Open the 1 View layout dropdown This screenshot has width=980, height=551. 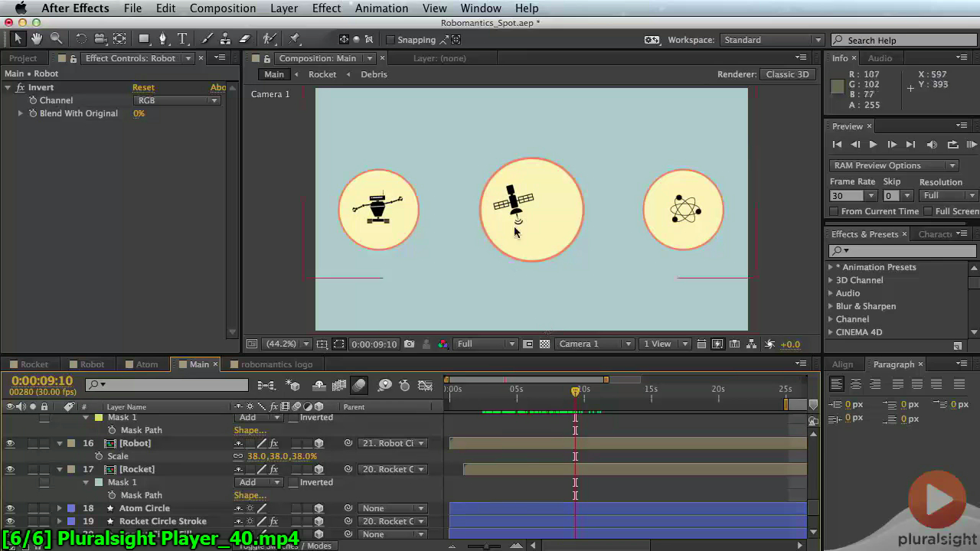point(665,344)
